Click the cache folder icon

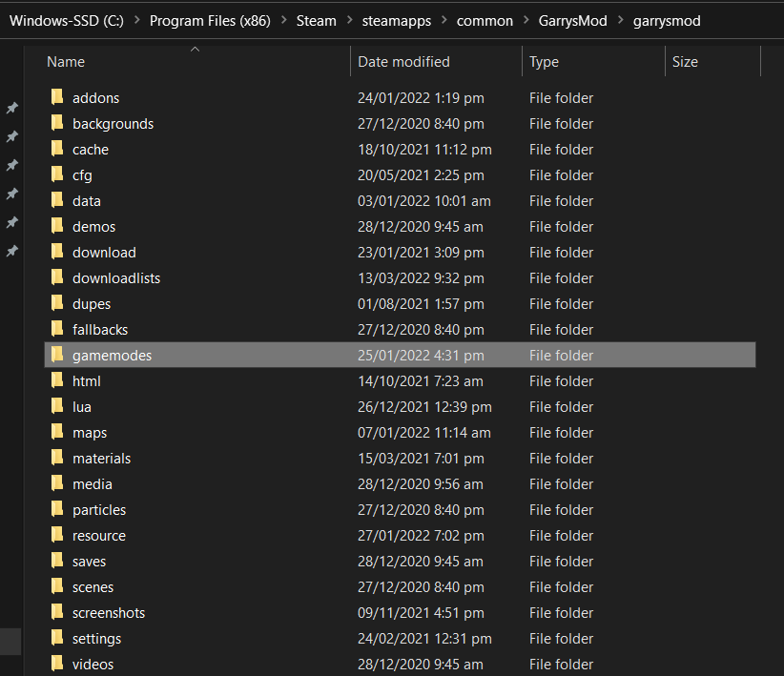click(57, 149)
